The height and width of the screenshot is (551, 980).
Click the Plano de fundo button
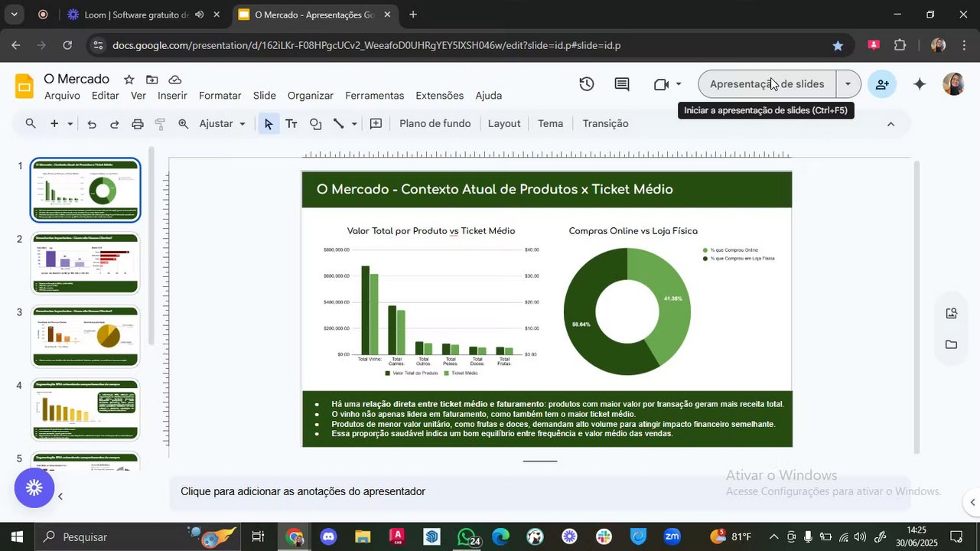(x=435, y=124)
